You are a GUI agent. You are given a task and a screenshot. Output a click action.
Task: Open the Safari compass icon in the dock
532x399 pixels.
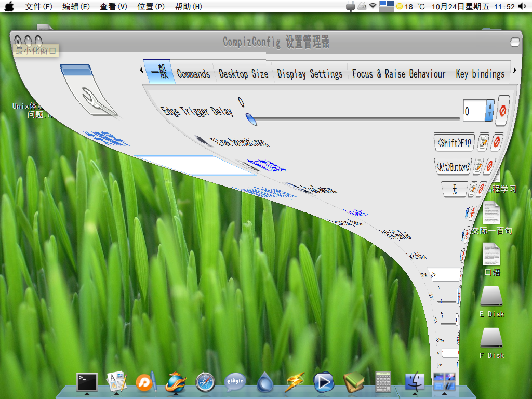click(x=205, y=382)
